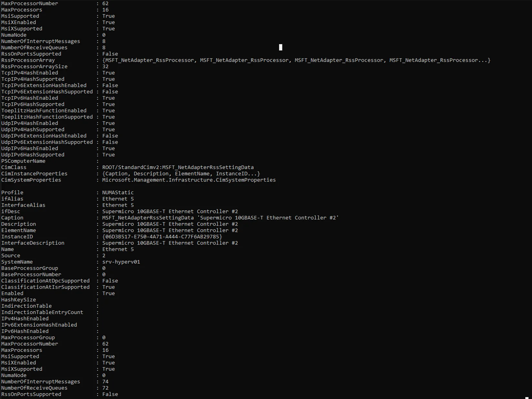Image resolution: width=532 pixels, height=399 pixels.
Task: Click UdpIPv6ExtensionHashEnabled property name
Action: tap(44, 135)
